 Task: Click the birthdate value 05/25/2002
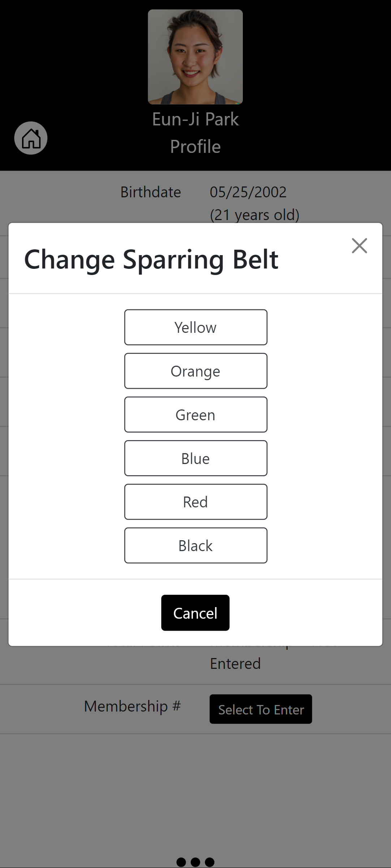point(248,192)
